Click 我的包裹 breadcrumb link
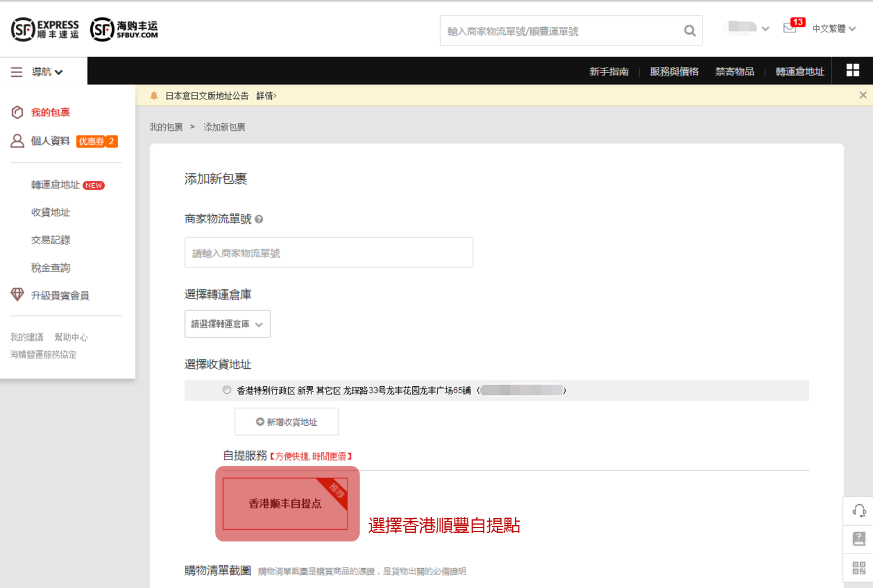This screenshot has height=588, width=873. (x=166, y=127)
